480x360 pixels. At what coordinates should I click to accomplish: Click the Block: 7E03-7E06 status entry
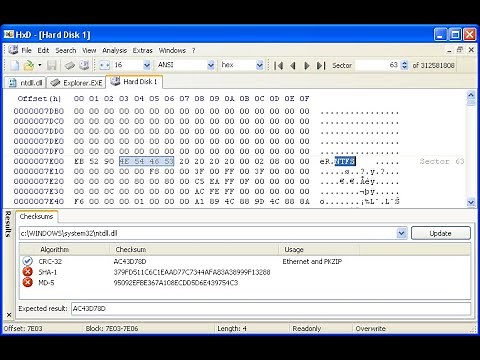point(112,328)
